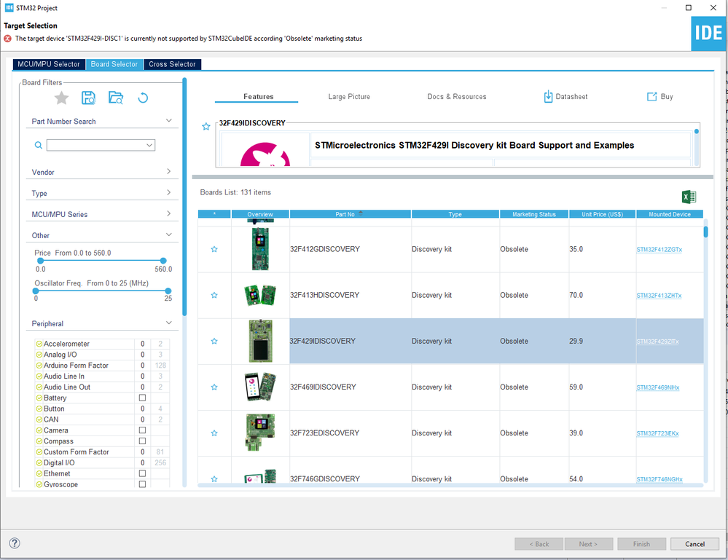Screen dimensions: 728x560
Task: Star the 32F413HDISCOVERY row
Action: coord(214,295)
